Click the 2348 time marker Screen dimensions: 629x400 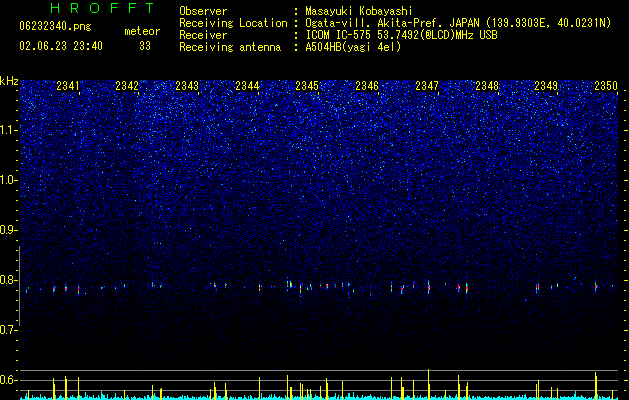(487, 86)
